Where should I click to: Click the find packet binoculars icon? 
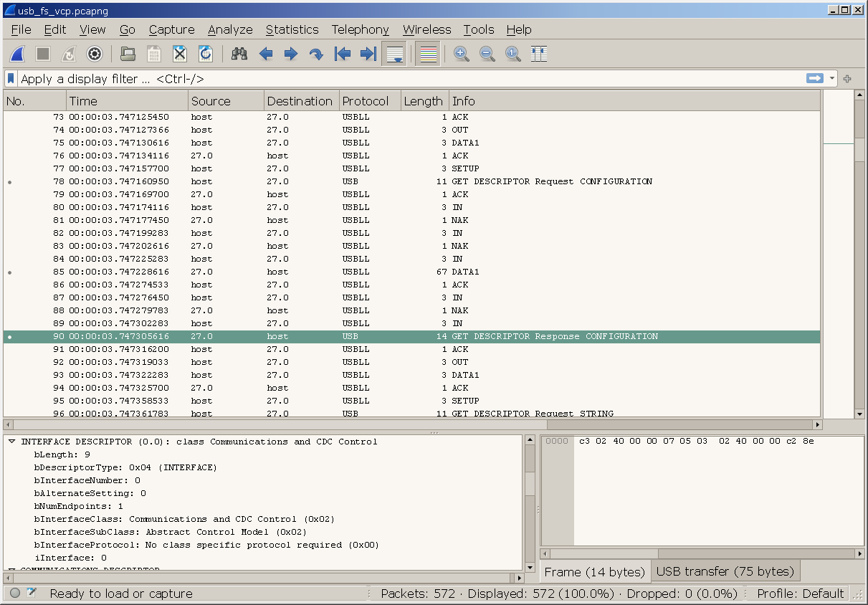[239, 54]
